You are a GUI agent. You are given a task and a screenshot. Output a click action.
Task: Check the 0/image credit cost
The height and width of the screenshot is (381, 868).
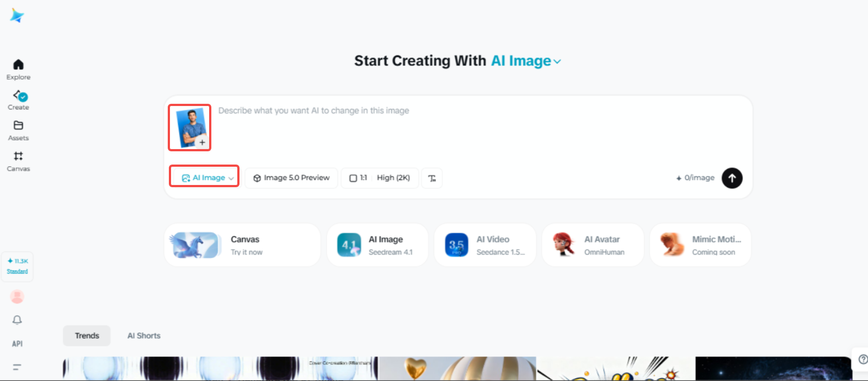pos(695,178)
